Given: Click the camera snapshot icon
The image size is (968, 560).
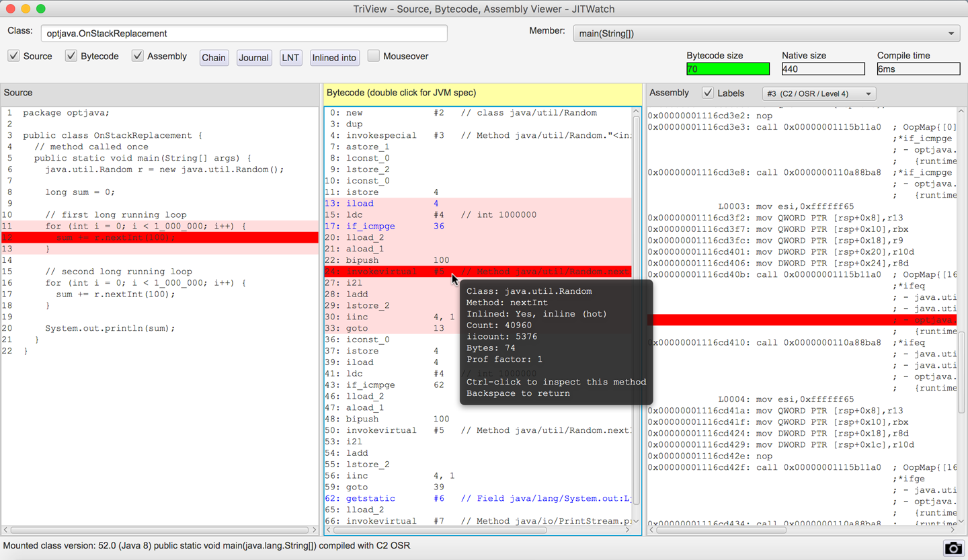Looking at the screenshot, I should 953,548.
